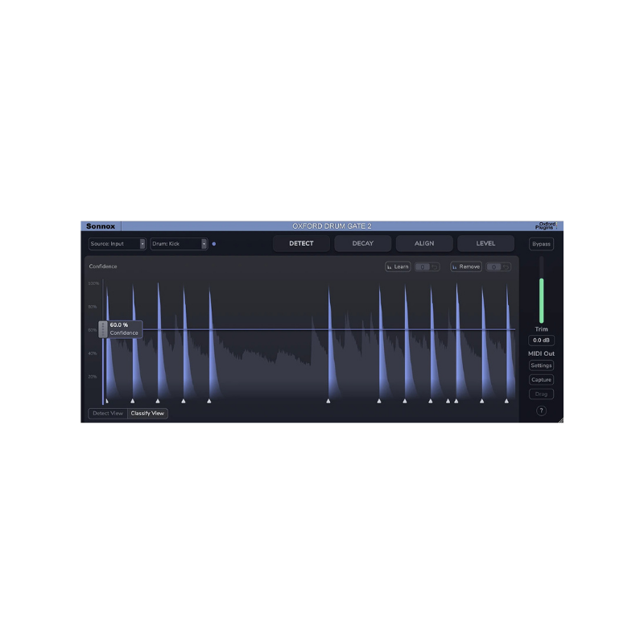Select the DECAY tab
644x644 pixels.
point(362,243)
